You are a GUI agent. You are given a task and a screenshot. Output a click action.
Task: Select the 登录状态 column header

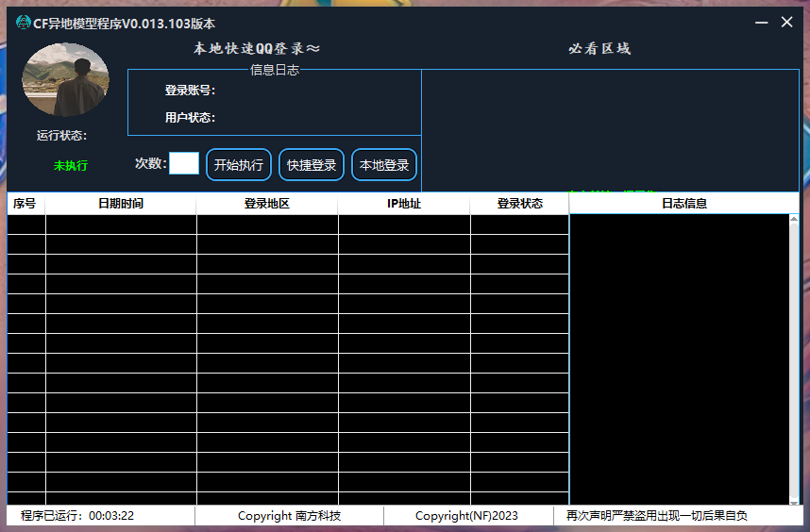coord(519,204)
